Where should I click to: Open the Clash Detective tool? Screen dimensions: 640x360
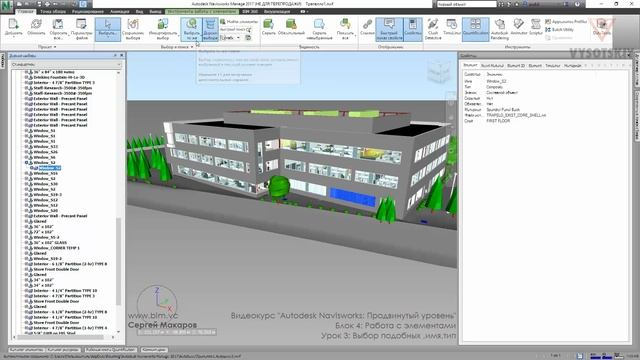(x=433, y=29)
